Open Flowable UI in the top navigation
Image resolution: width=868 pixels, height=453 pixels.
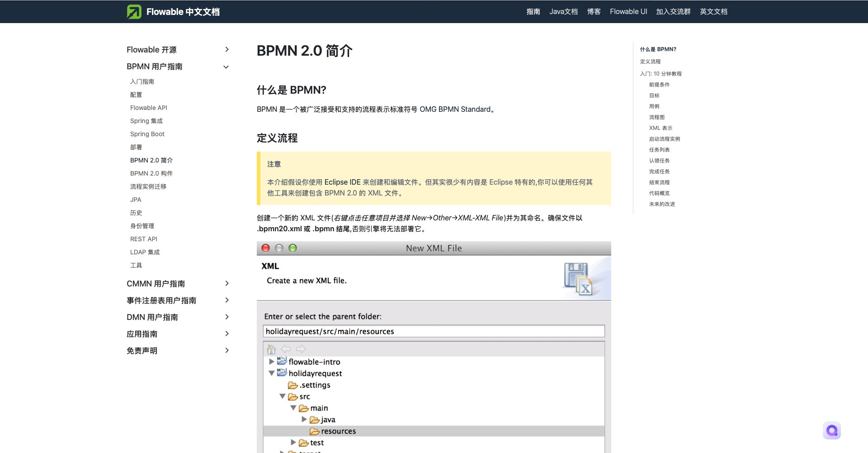tap(628, 12)
